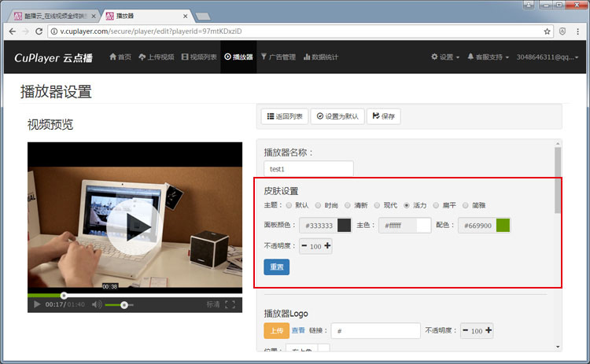This screenshot has width=590, height=364.
Task: Choose the 清新 theme option
Action: coord(348,205)
